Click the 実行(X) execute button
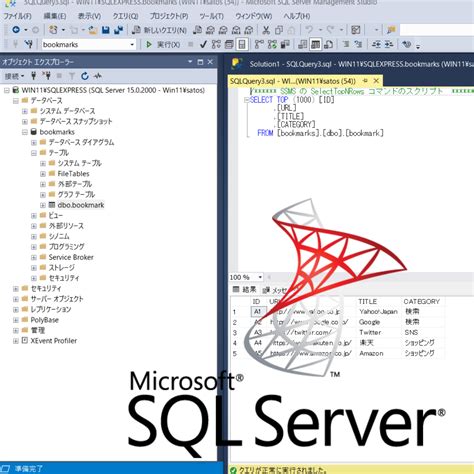Screen dimensions: 474x474 tap(163, 44)
